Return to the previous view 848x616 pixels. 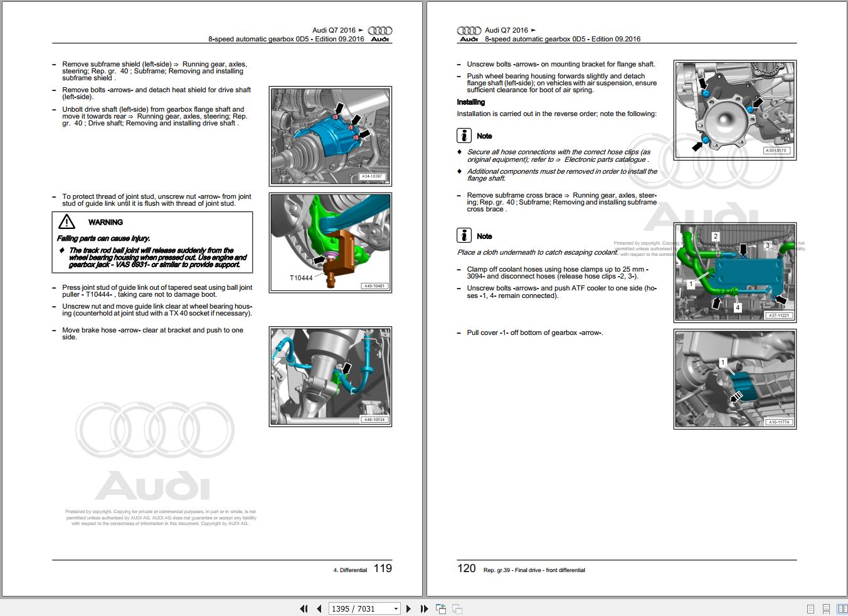pyautogui.click(x=441, y=608)
